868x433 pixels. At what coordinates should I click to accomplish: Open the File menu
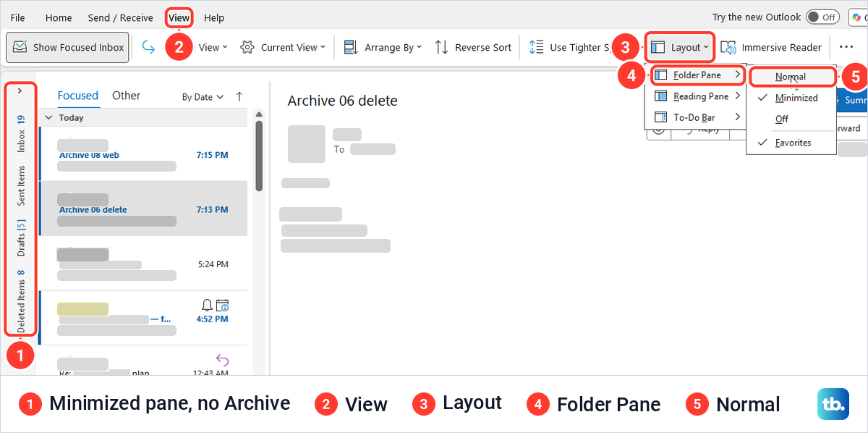click(x=18, y=17)
